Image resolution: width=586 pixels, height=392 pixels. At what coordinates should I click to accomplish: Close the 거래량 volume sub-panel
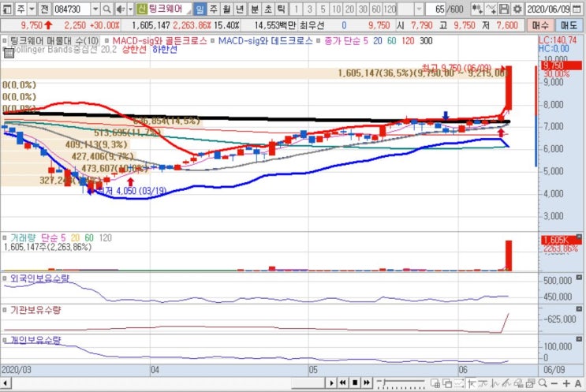(579, 237)
